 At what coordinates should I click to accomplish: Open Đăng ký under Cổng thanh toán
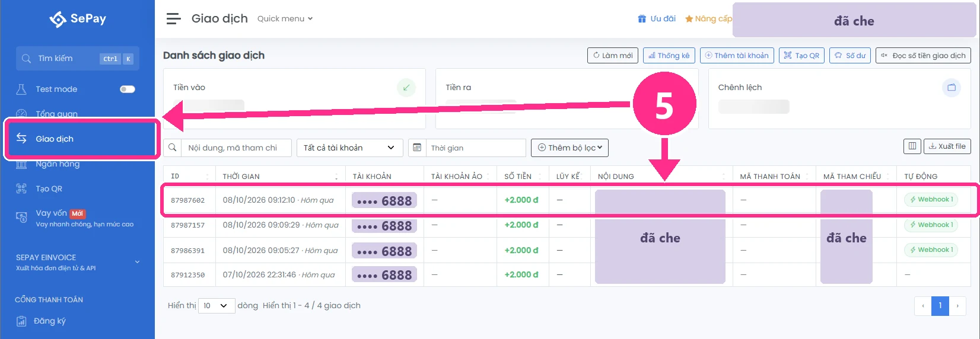click(x=50, y=321)
